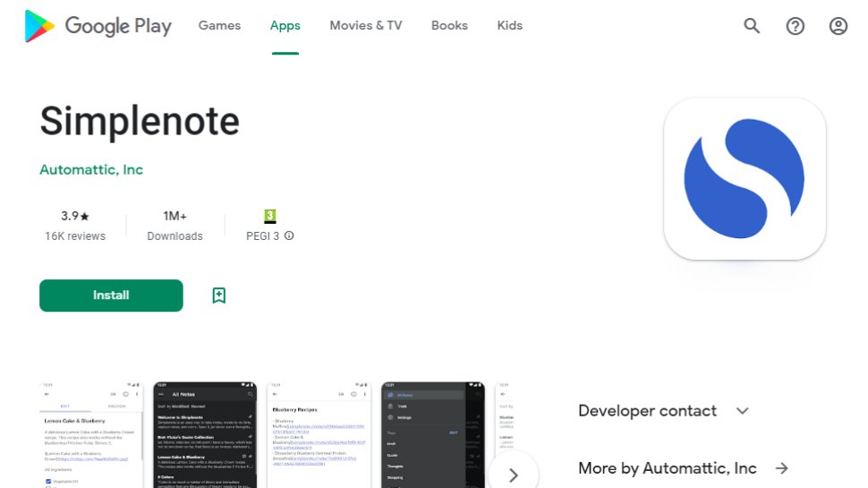Open More by Automattic, Inc

[x=667, y=468]
